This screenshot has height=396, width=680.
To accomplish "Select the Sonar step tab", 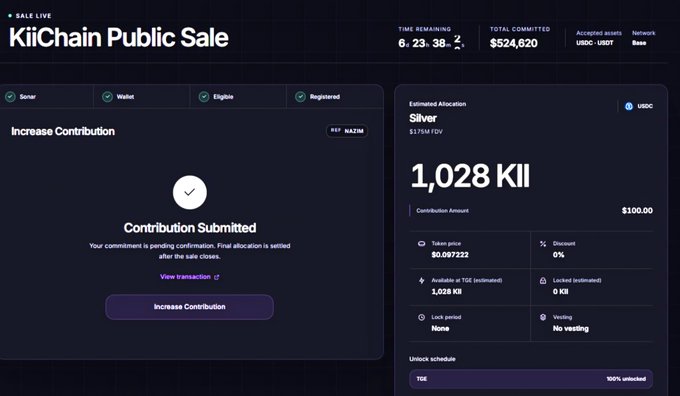I will pyautogui.click(x=46, y=97).
